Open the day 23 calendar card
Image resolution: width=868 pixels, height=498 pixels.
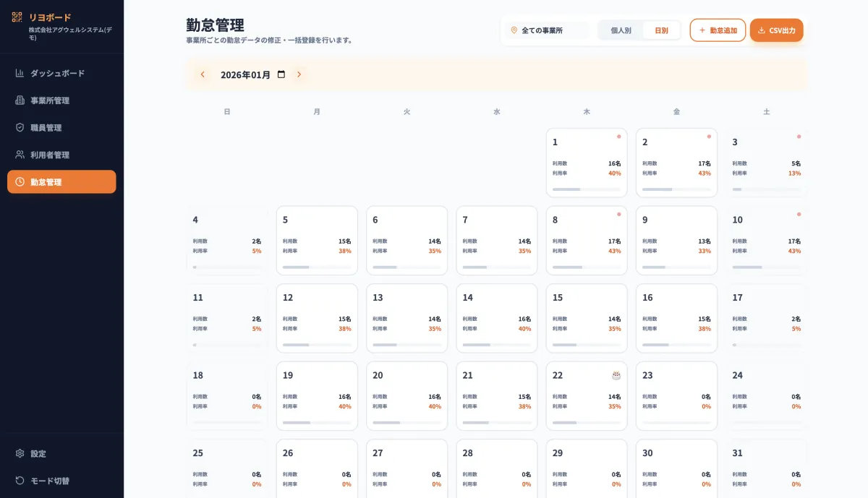point(676,396)
